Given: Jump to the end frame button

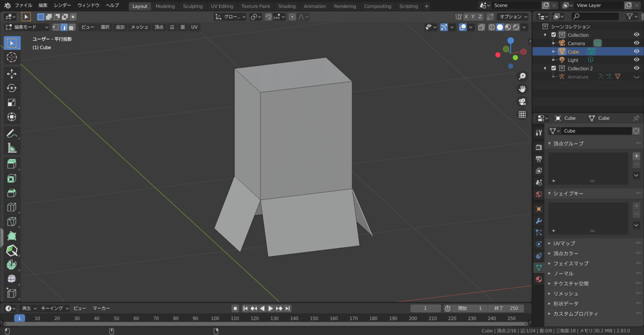Looking at the screenshot, I should (288, 308).
